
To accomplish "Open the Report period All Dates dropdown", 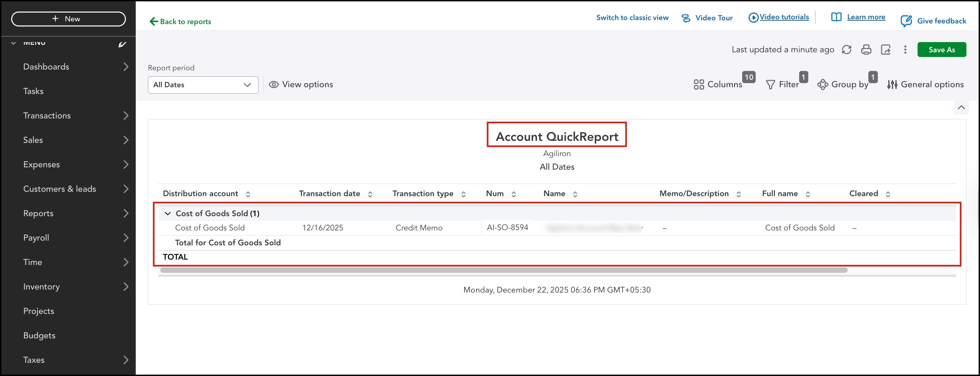I will (203, 85).
